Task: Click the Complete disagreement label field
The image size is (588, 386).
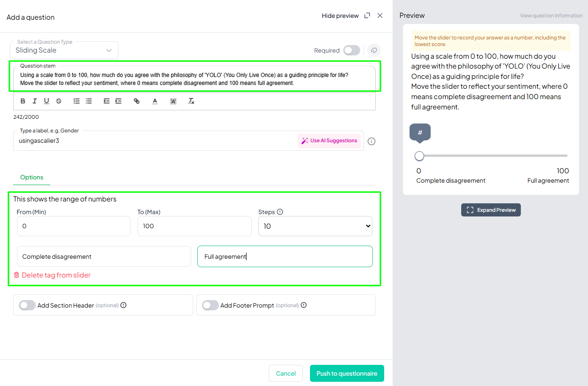Action: [x=104, y=256]
